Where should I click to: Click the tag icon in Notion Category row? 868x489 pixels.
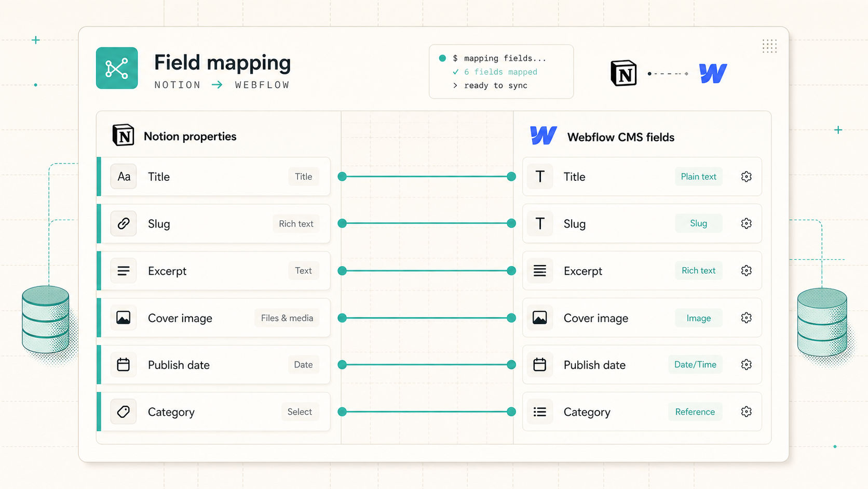124,412
